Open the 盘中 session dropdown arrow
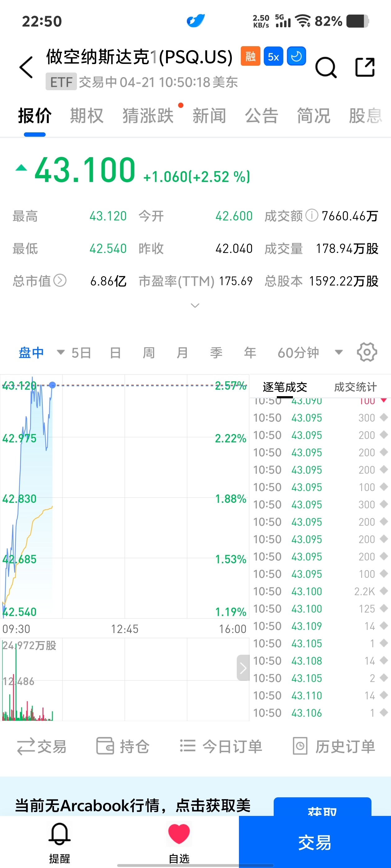 point(61,352)
